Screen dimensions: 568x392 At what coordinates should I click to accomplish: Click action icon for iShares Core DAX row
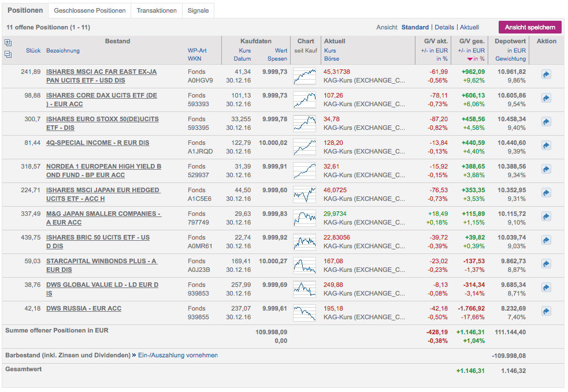click(546, 98)
